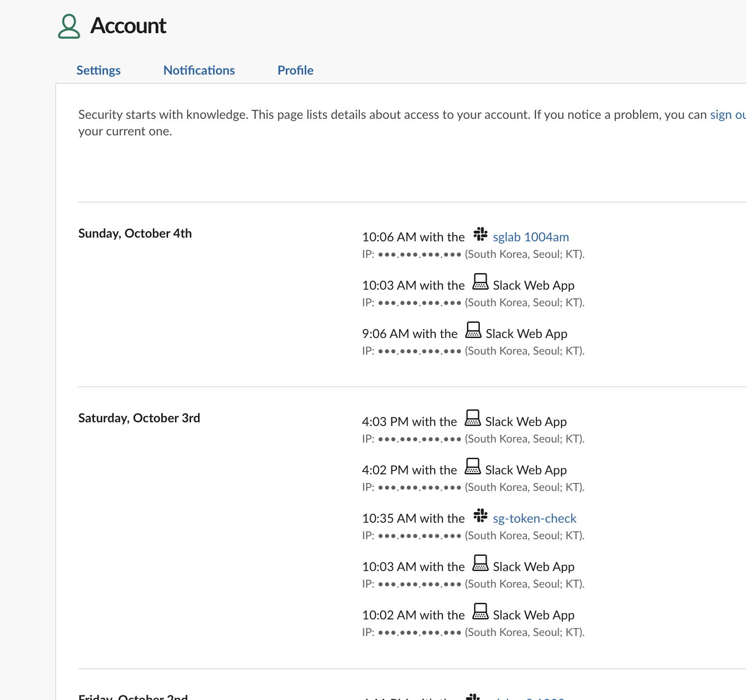Click Slack Web App label on 10:02 AM entry
This screenshot has height=700, width=746.
(534, 615)
